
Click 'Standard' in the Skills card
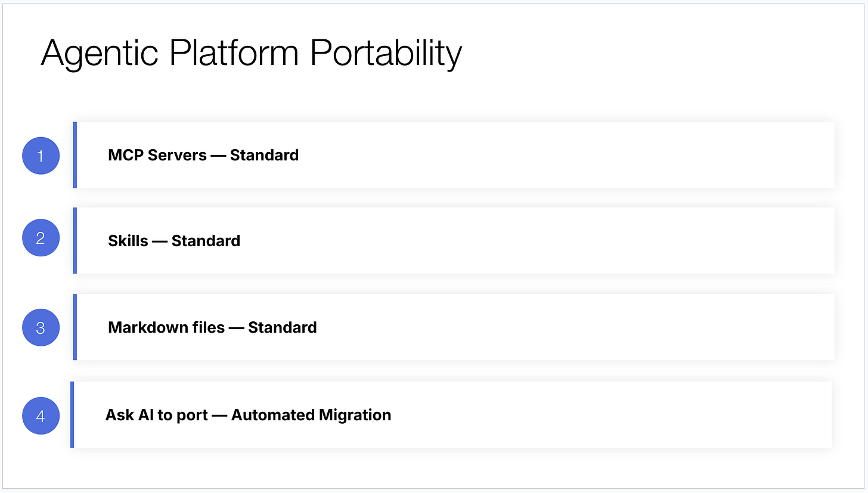[x=206, y=241]
